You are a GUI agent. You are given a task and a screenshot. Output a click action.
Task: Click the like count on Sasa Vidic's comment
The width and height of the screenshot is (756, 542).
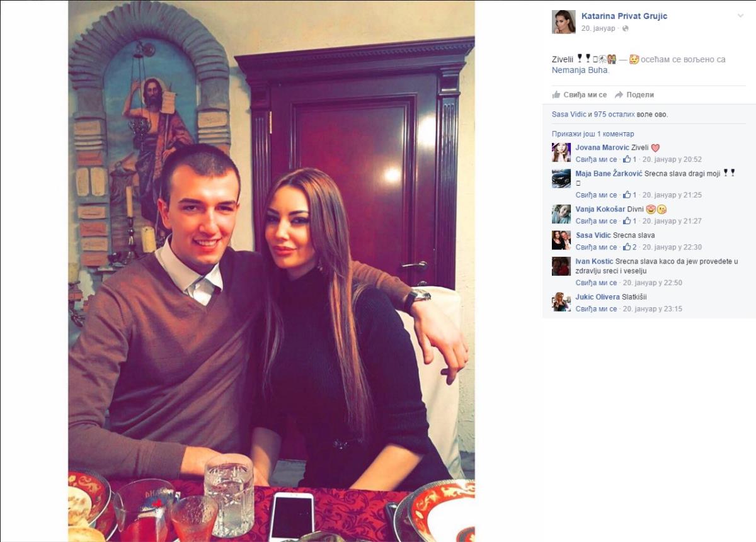[x=630, y=247]
